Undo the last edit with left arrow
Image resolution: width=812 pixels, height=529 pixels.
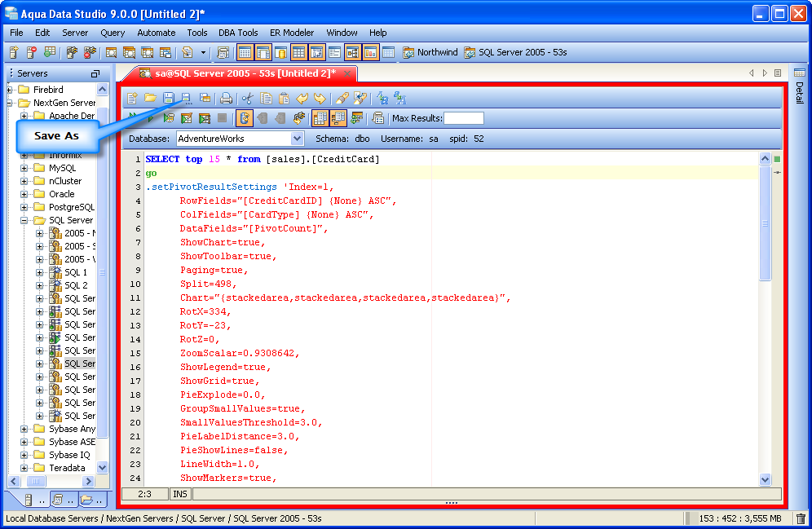point(302,98)
